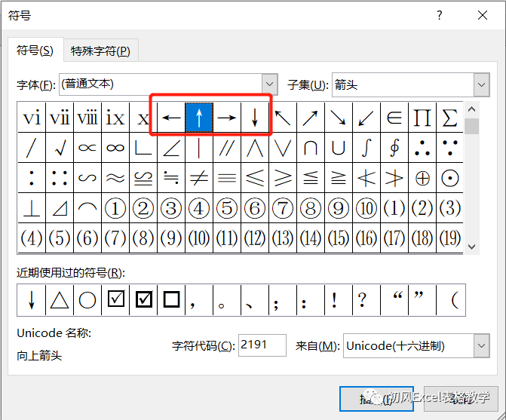Pick recent down arrow symbol
The height and width of the screenshot is (420, 506).
(x=32, y=300)
